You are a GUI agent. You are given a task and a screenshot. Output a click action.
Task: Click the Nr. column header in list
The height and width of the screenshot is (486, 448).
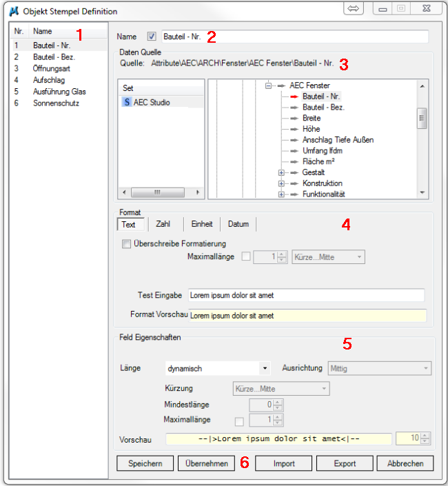(x=20, y=31)
